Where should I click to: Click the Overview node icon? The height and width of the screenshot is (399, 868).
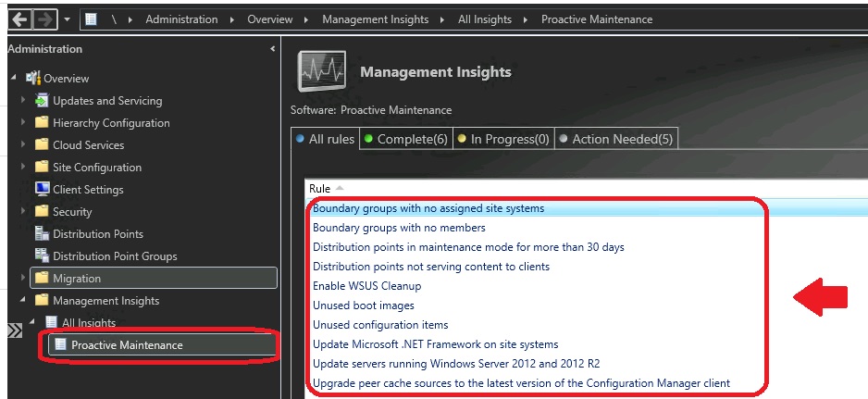tap(33, 78)
